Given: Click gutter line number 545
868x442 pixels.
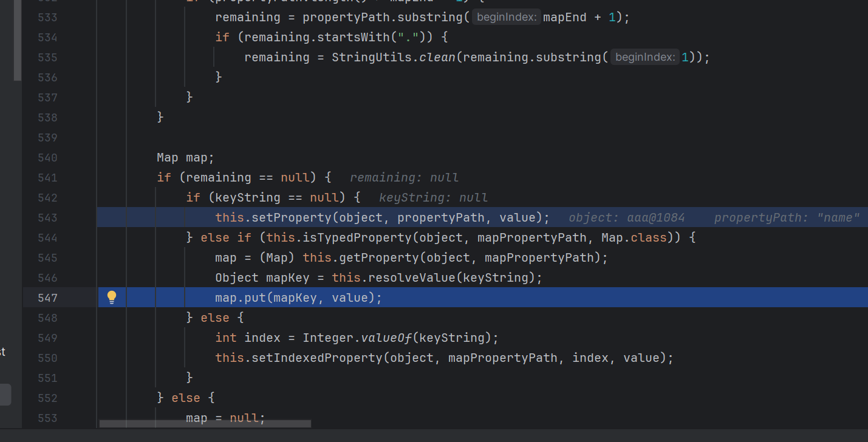Looking at the screenshot, I should click(47, 257).
